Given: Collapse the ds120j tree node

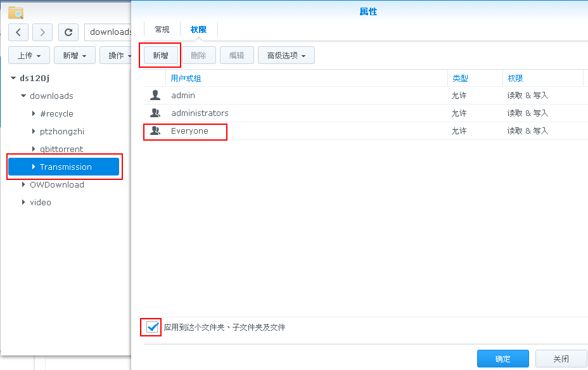Looking at the screenshot, I should [x=14, y=79].
